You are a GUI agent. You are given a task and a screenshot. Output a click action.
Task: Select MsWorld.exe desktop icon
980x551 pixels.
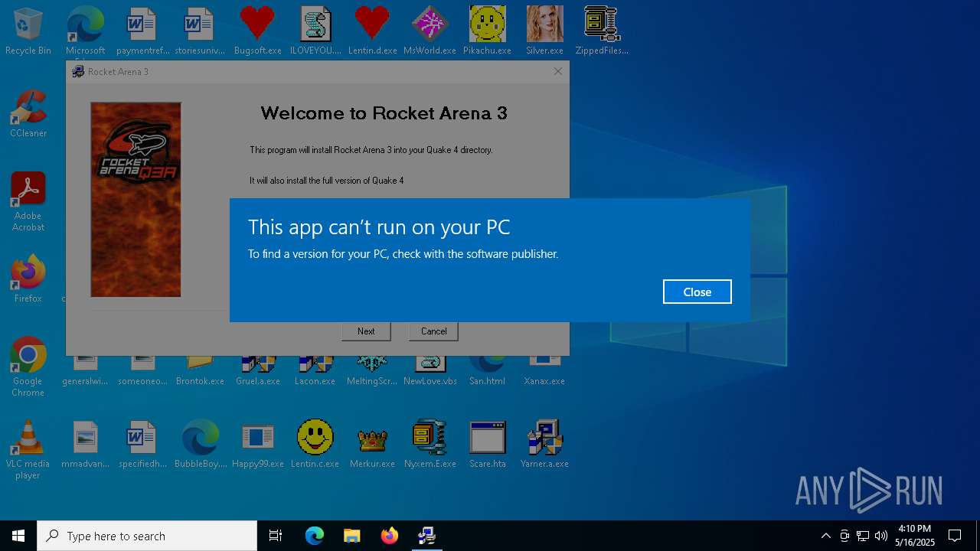(430, 31)
